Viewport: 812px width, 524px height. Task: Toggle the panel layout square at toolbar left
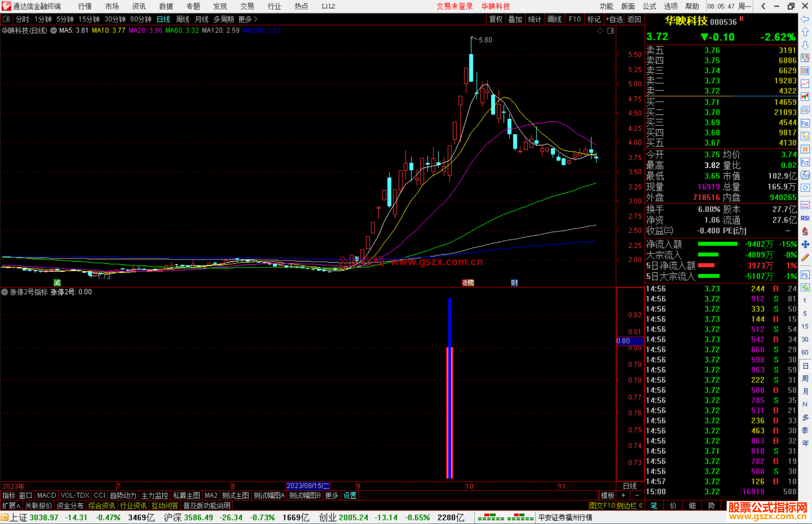pos(6,19)
